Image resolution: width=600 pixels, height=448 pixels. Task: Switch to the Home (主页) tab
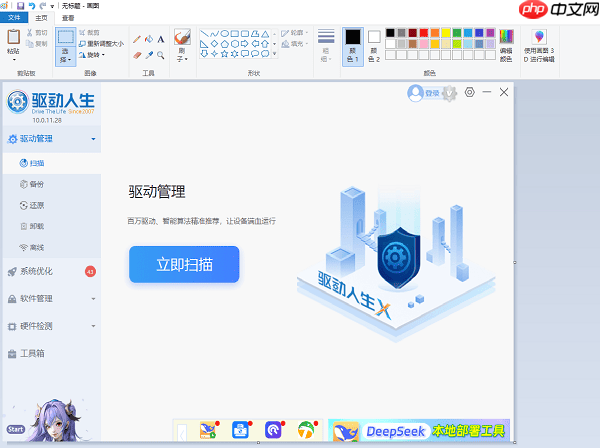[x=41, y=18]
